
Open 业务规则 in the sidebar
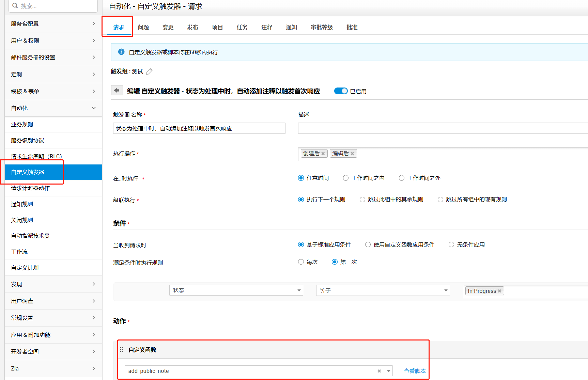tap(22, 125)
